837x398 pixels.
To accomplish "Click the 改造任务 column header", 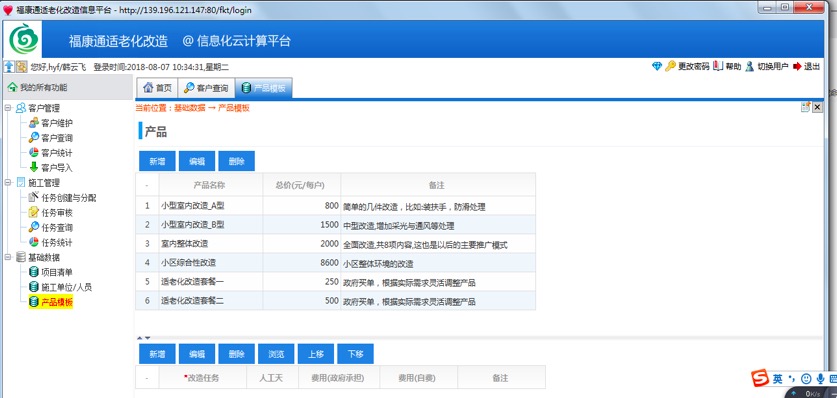I will [x=202, y=378].
